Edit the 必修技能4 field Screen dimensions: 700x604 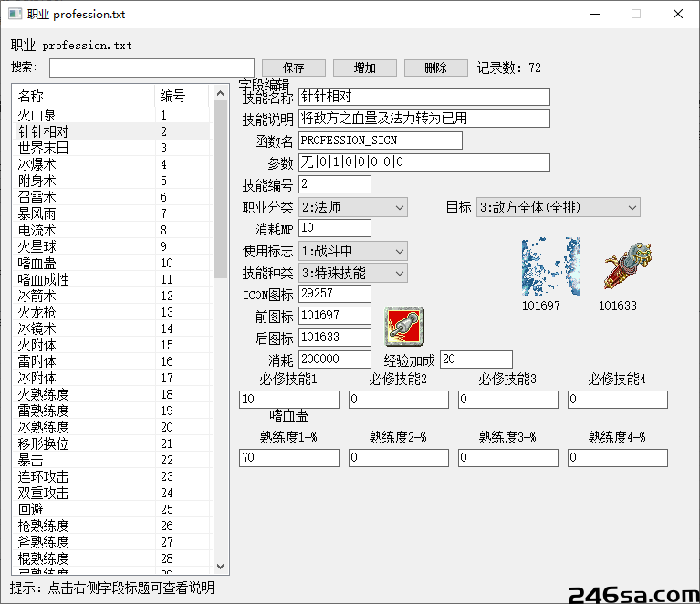click(618, 400)
